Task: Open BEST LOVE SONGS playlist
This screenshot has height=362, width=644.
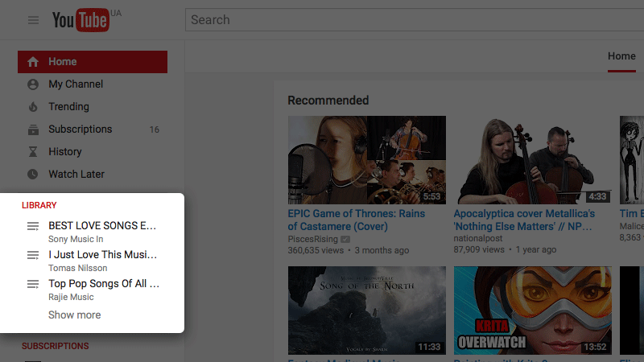Action: click(102, 226)
